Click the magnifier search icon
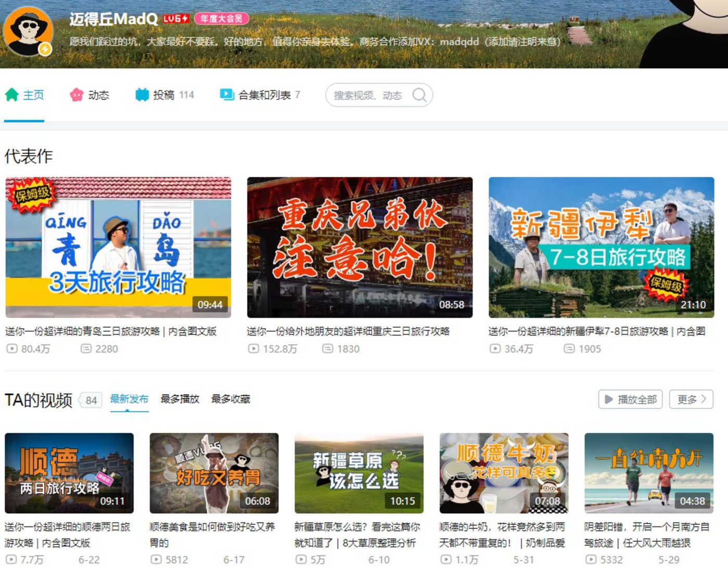Viewport: 728px width, 569px height. tap(419, 95)
